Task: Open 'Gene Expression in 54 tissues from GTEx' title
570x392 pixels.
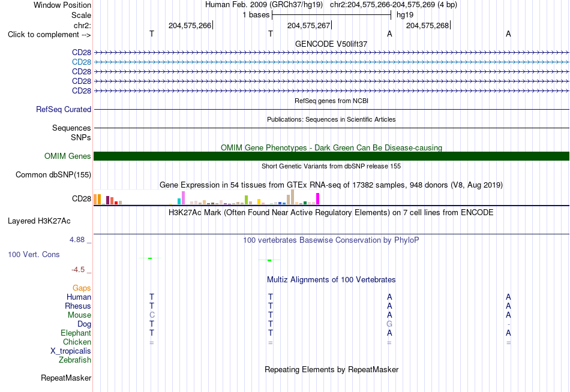Action: (331, 185)
